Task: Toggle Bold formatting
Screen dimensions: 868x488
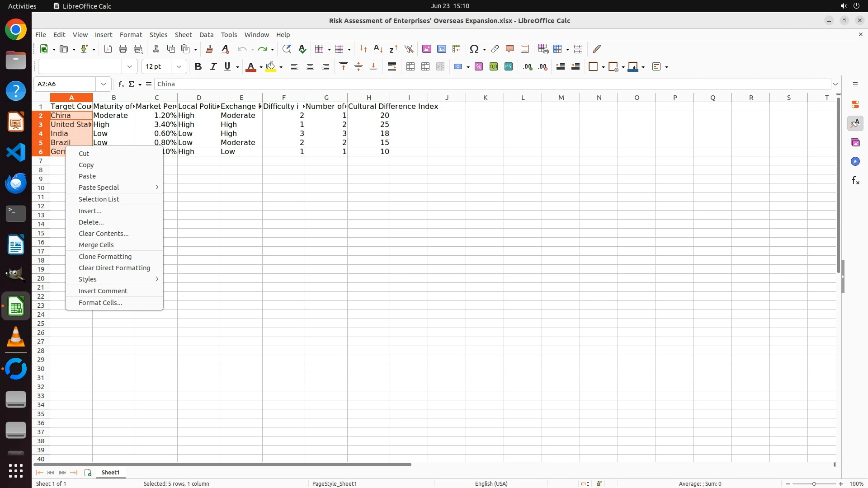Action: [198, 67]
